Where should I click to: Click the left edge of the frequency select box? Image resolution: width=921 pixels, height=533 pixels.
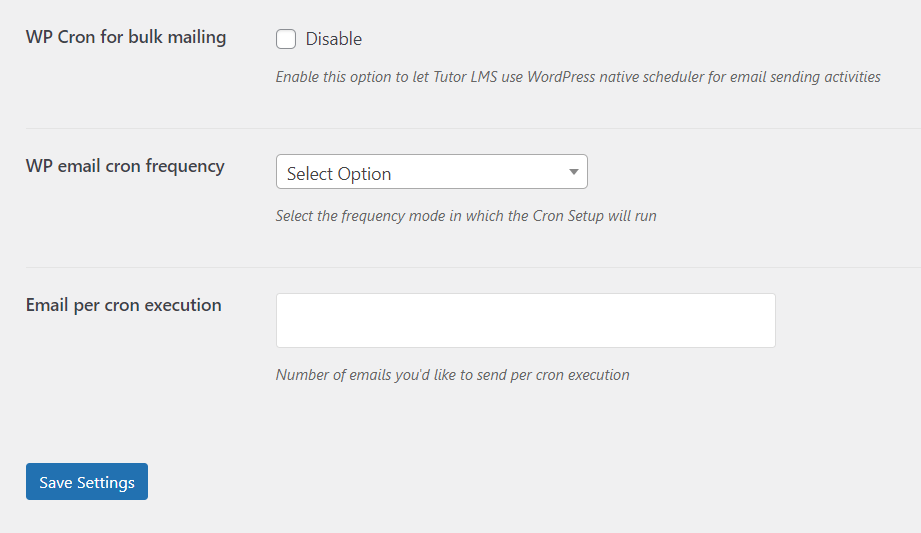click(280, 172)
